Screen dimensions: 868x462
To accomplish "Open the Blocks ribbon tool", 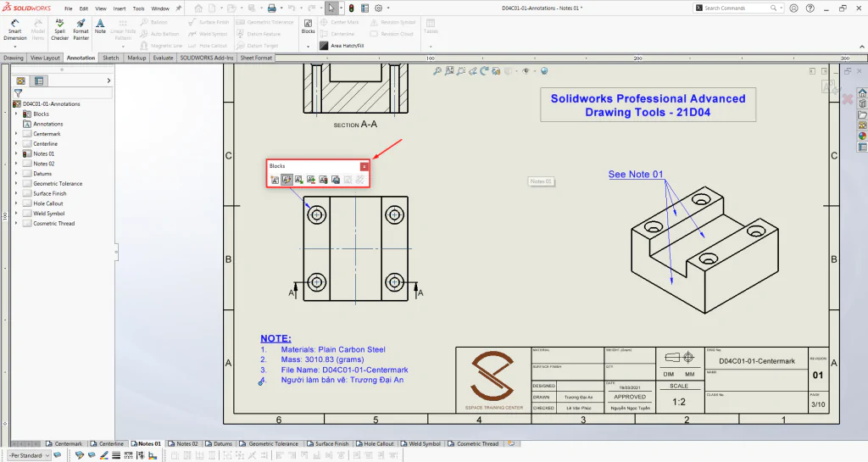I will tap(309, 26).
